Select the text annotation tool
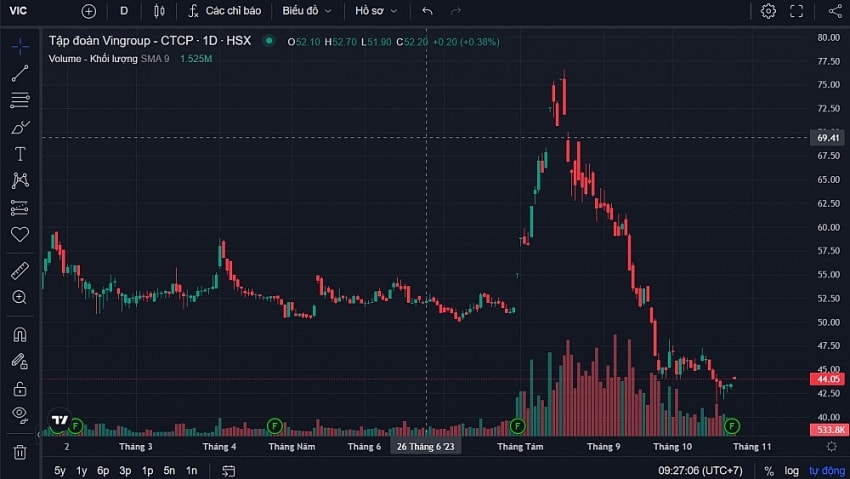 (20, 154)
